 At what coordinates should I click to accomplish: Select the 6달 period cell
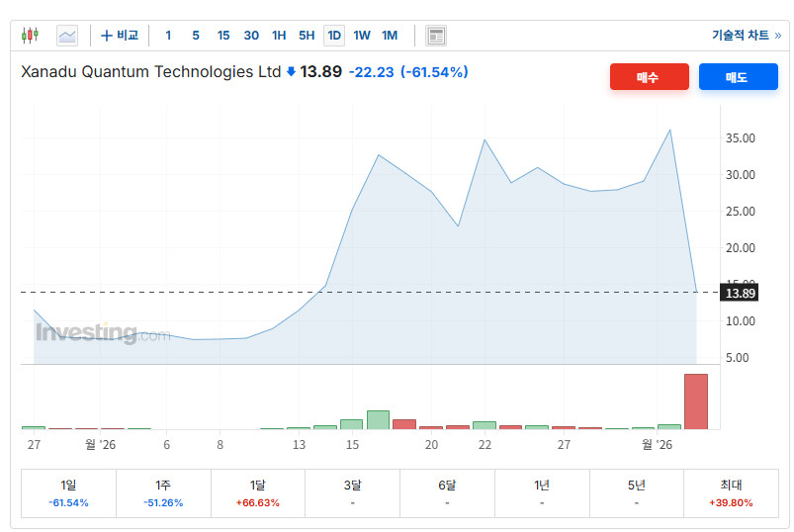click(x=447, y=493)
